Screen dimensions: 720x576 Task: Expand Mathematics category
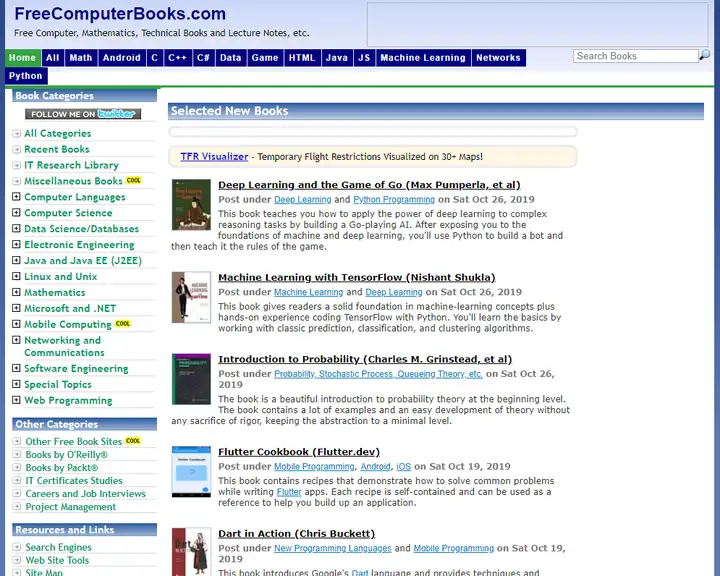click(x=16, y=292)
